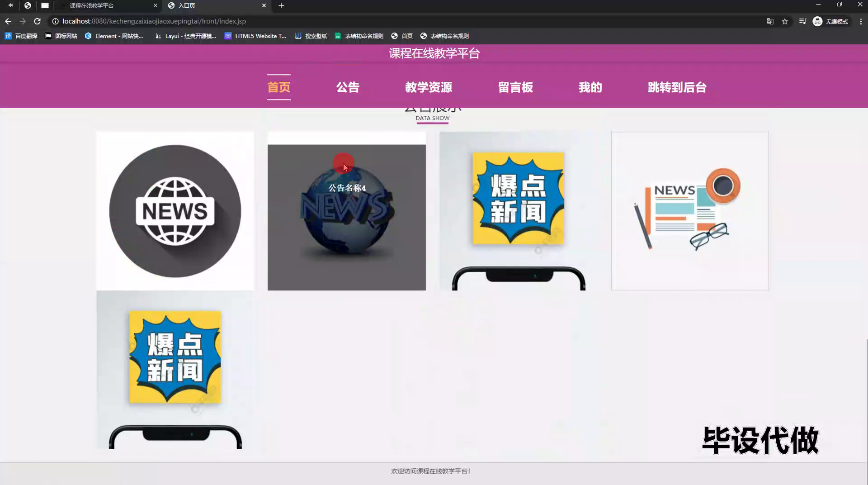Bookmark this page with the star icon
The image size is (868, 485).
click(x=785, y=21)
